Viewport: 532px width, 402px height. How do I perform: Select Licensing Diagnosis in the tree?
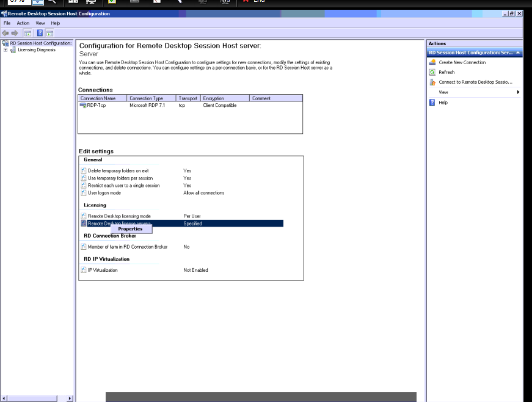point(36,50)
